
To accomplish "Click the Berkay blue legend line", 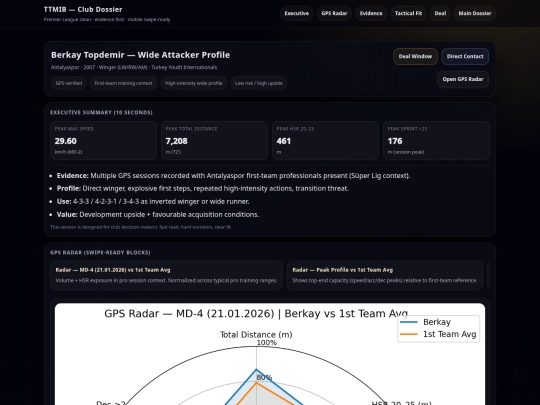I will coord(409,322).
